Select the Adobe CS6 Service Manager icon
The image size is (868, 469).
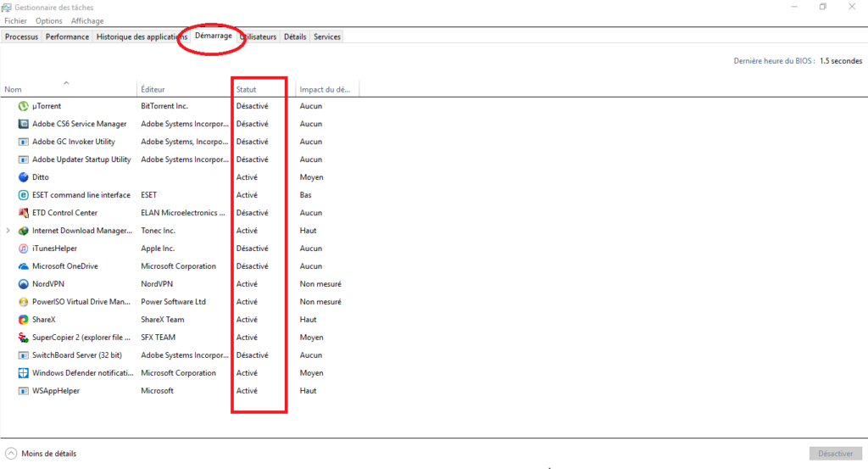pyautogui.click(x=23, y=124)
